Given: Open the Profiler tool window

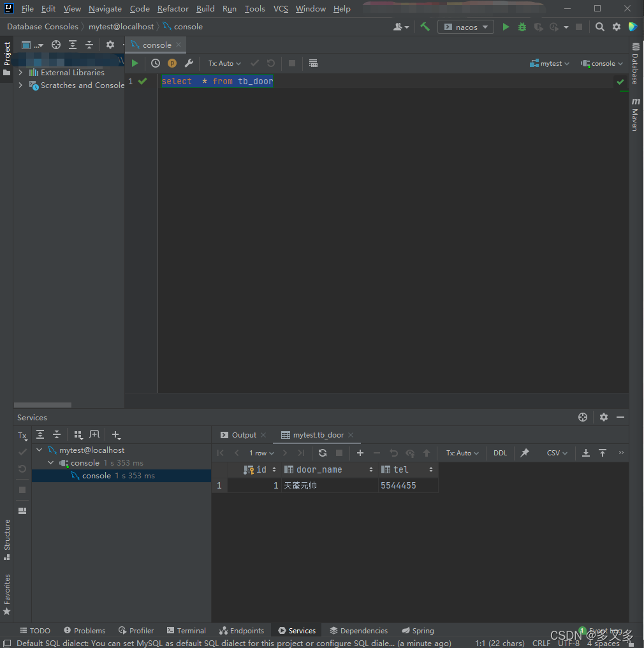Looking at the screenshot, I should [136, 630].
